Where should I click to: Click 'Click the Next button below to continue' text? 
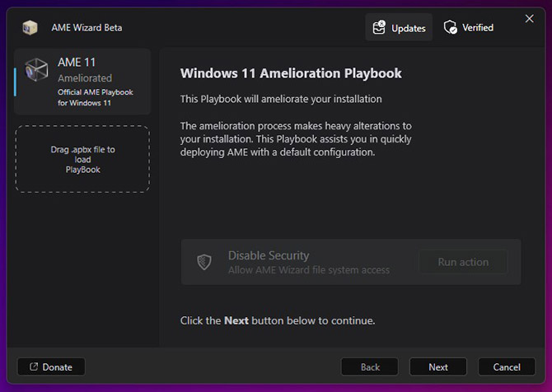(278, 320)
